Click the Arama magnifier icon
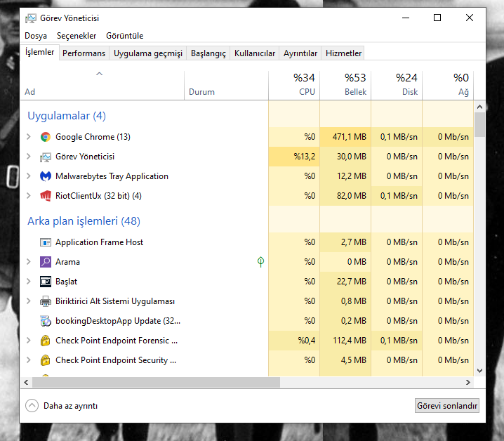Viewport: 504px width, 441px height. 46,262
